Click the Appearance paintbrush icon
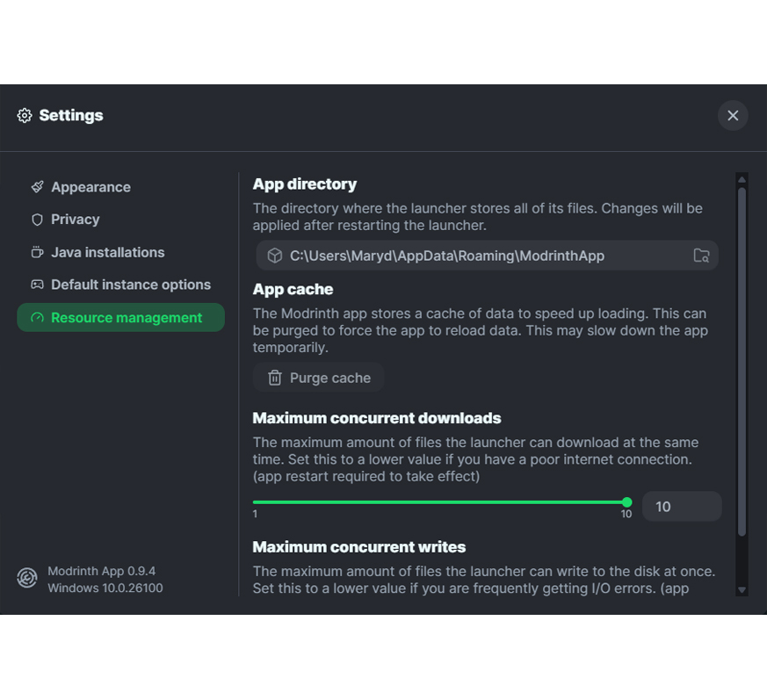 [37, 186]
